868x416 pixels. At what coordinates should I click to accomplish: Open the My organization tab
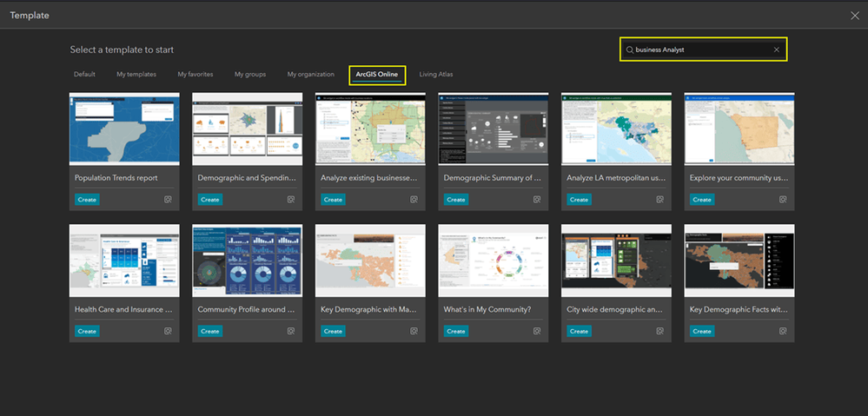point(310,74)
